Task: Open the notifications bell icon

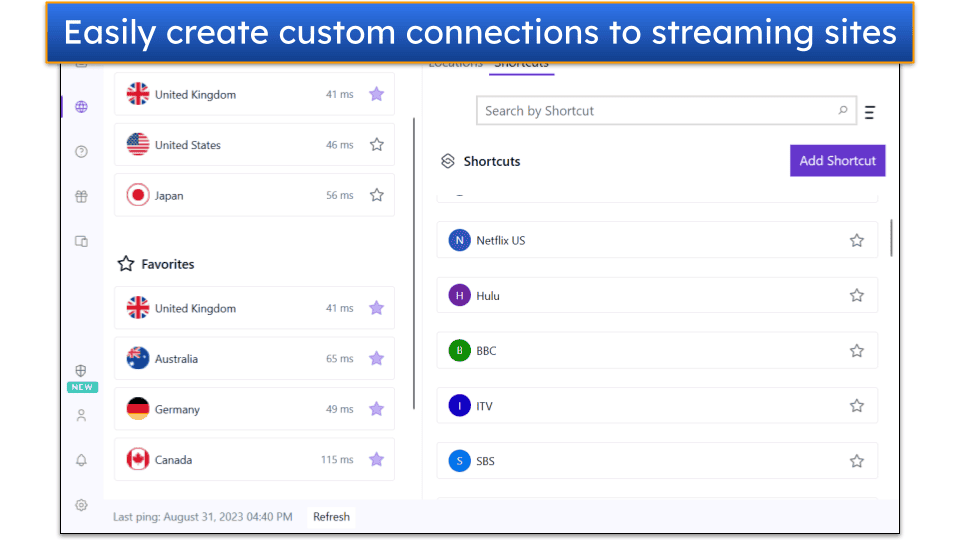Action: pyautogui.click(x=81, y=460)
